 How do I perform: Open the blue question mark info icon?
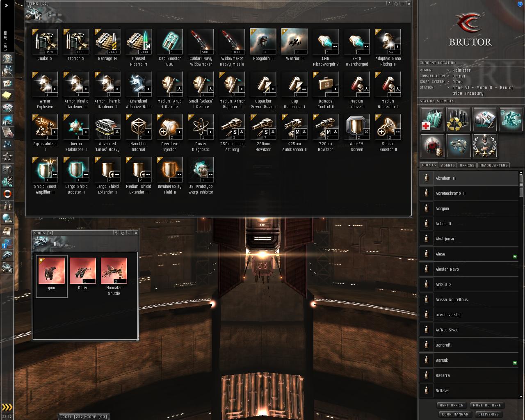coord(7,243)
